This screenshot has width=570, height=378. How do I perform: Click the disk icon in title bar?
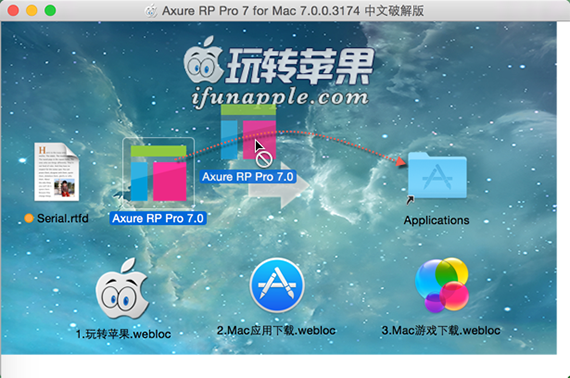click(151, 11)
